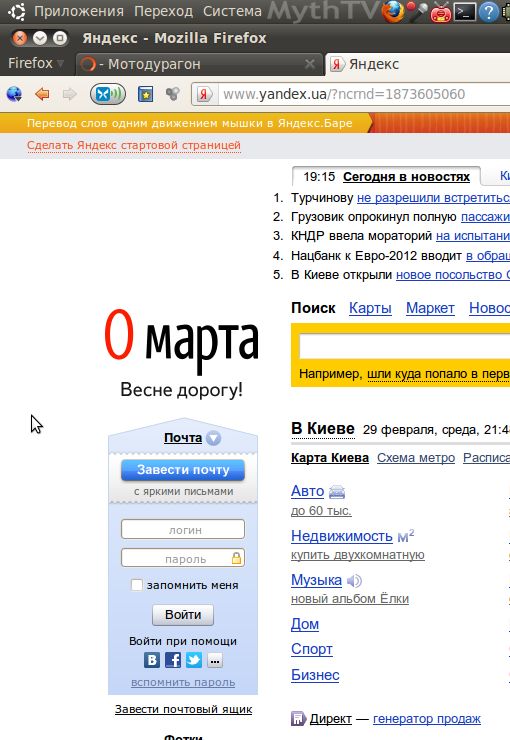Open the Почта link

pyautogui.click(x=183, y=438)
